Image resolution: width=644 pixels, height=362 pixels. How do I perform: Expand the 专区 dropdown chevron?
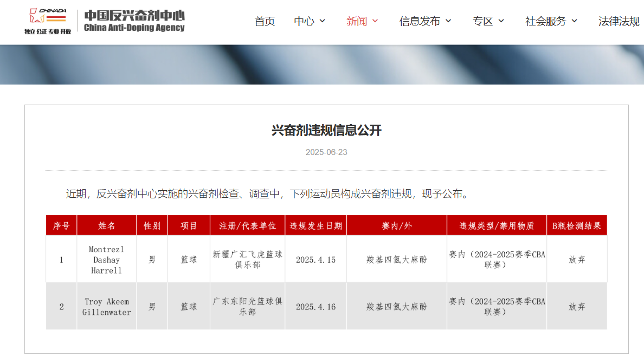click(x=501, y=21)
